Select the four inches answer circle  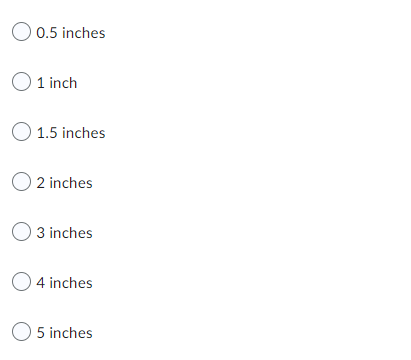pyautogui.click(x=22, y=282)
